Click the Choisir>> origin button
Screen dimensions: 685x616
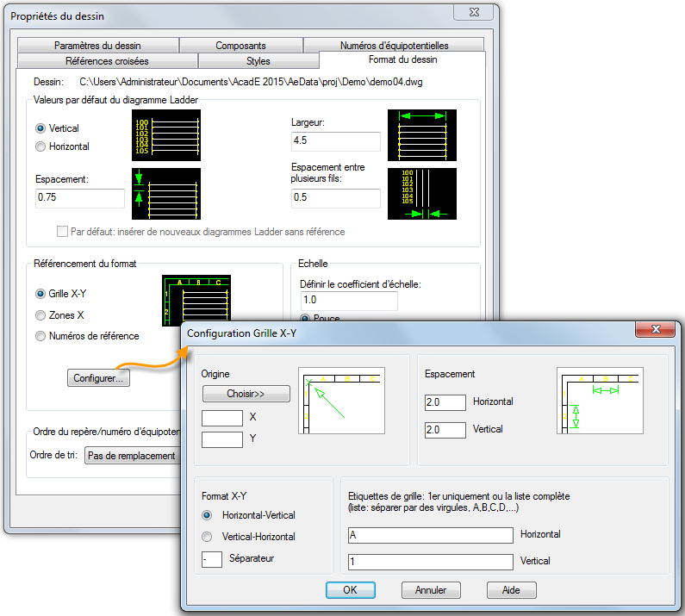click(x=246, y=394)
